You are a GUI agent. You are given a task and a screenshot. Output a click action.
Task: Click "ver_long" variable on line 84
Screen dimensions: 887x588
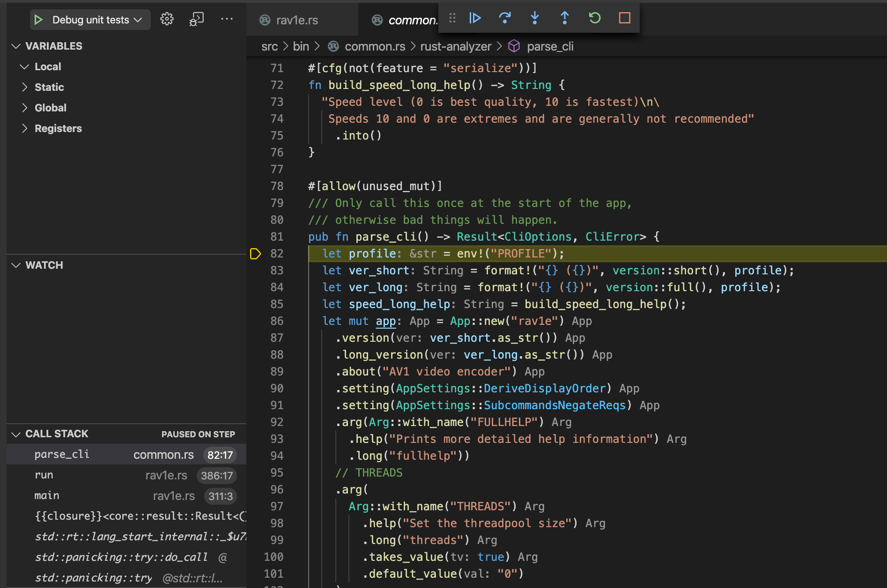pyautogui.click(x=376, y=287)
